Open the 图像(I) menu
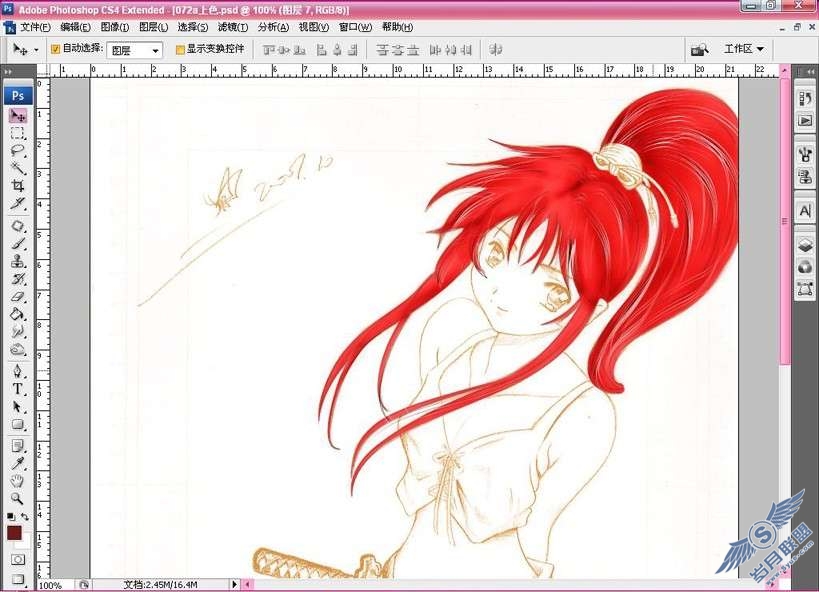Viewport: 819px width, 592px height. [115, 27]
